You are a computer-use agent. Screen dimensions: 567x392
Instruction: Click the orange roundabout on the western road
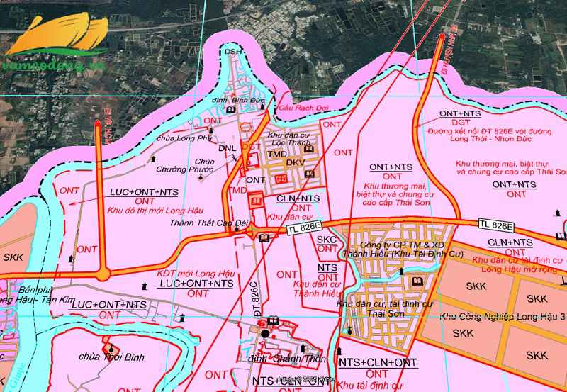point(104,274)
